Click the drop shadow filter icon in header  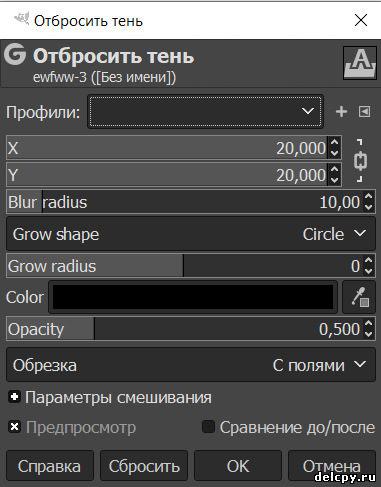point(360,63)
